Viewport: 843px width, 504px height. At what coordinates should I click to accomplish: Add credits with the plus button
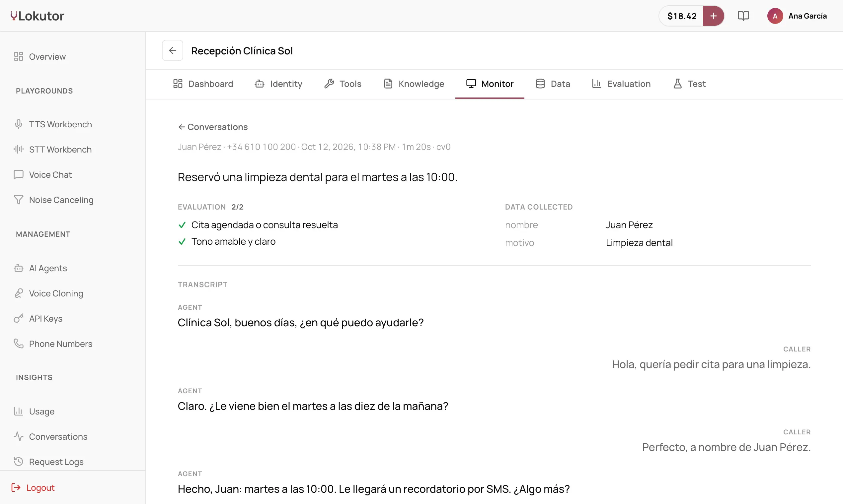point(713,16)
